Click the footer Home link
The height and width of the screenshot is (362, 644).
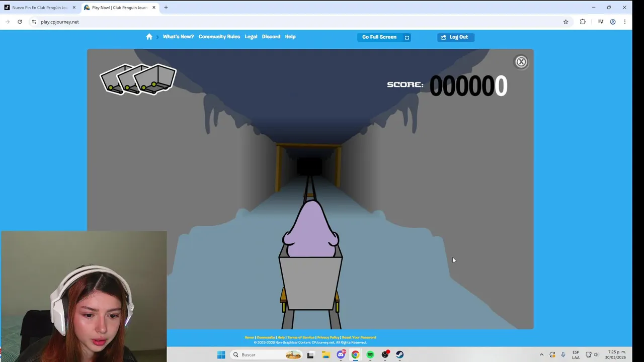(249, 337)
